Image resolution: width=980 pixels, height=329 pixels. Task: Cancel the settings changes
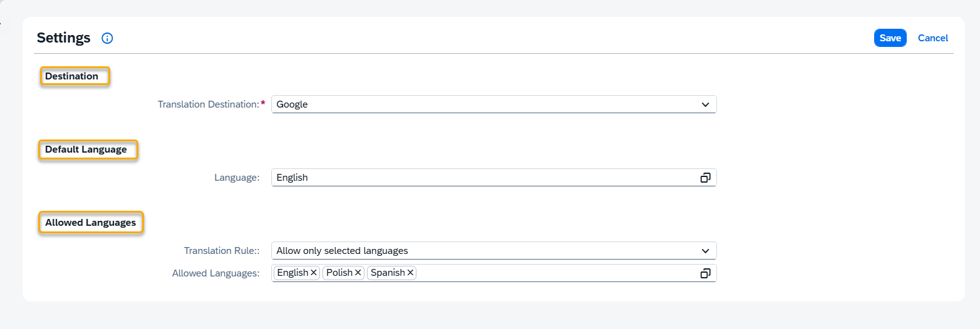pos(932,38)
